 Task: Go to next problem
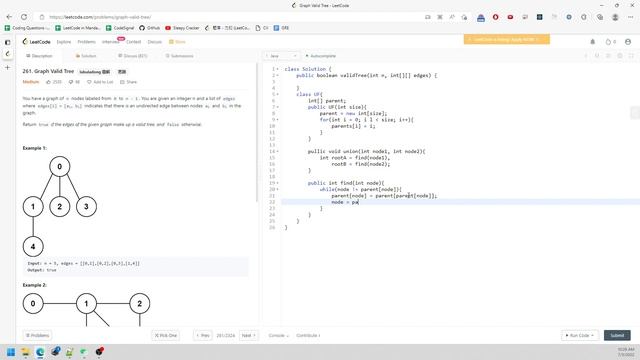(x=249, y=336)
